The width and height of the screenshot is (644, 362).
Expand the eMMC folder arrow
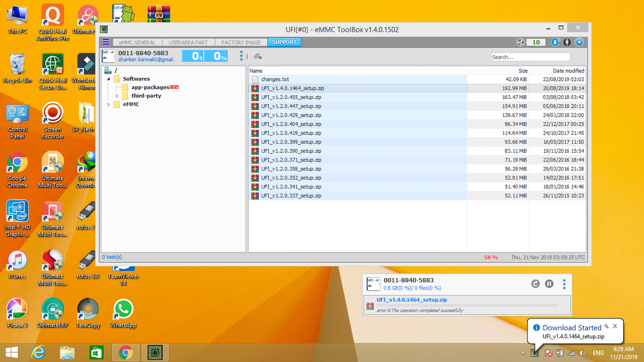pos(109,105)
